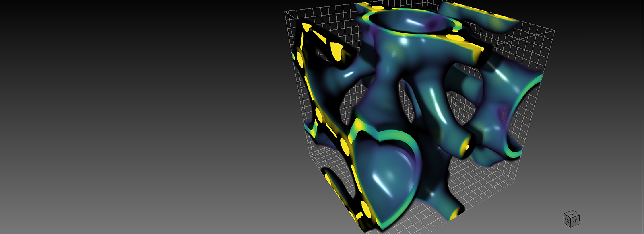
Task: Select the yellow oval beside the top ring opening
Action: 454,38
